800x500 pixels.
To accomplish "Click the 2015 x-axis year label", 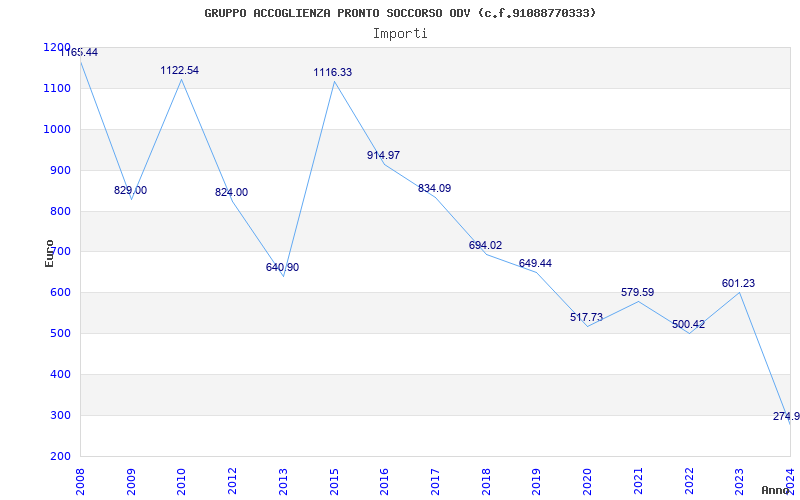I will click(x=334, y=481).
